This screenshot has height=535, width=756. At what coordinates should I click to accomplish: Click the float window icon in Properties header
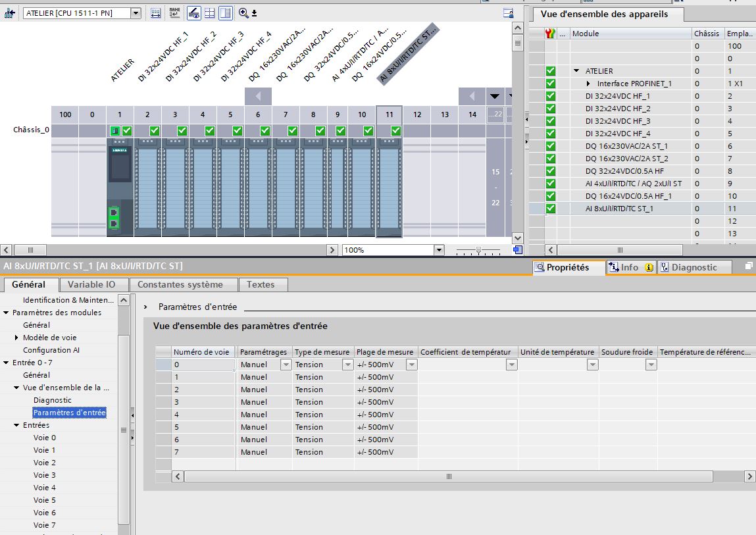pos(749,267)
